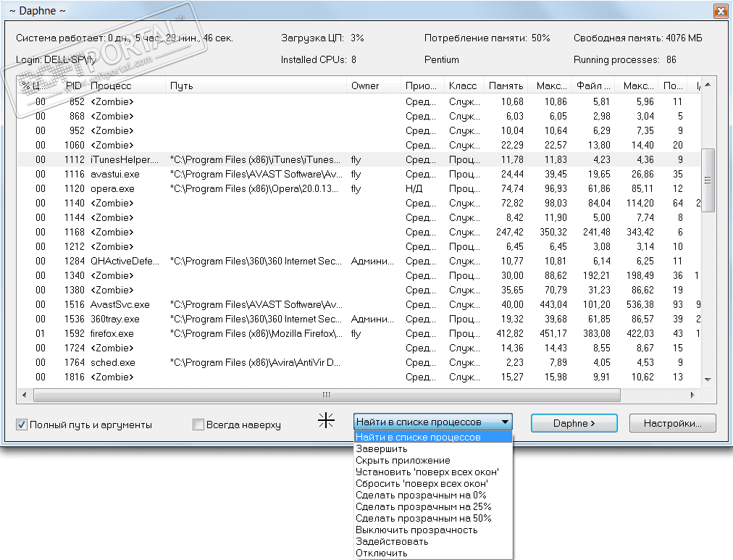Pick 'Отключить' from the list
This screenshot has width=733, height=560.
tap(433, 553)
